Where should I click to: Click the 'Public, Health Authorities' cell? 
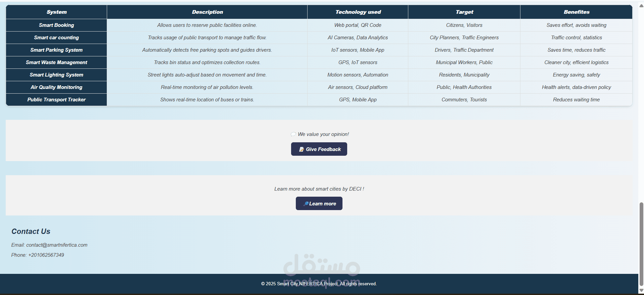tap(464, 87)
